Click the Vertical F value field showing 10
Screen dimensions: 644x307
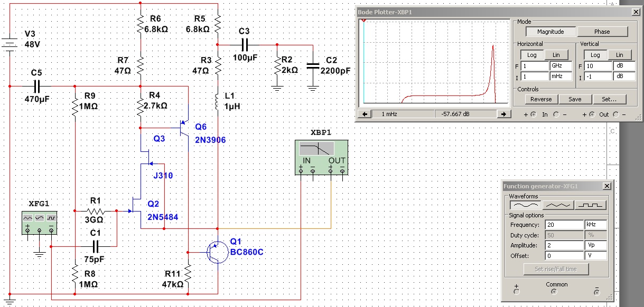click(599, 66)
